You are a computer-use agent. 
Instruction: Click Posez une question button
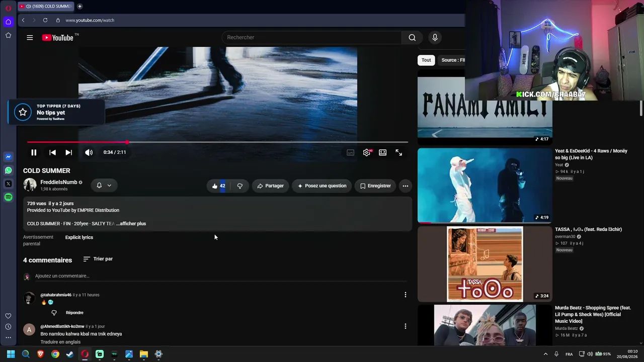322,186
